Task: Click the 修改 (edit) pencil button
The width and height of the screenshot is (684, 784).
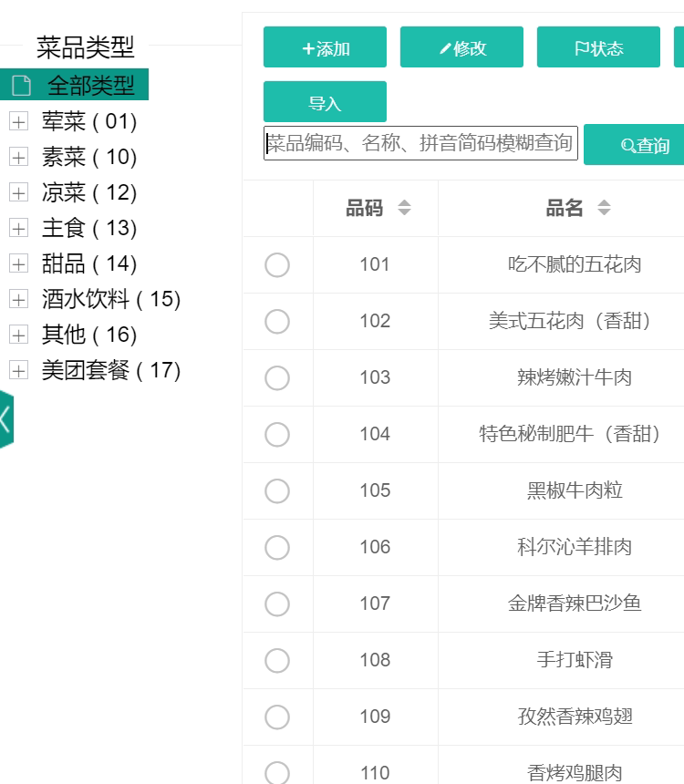Action: click(461, 47)
